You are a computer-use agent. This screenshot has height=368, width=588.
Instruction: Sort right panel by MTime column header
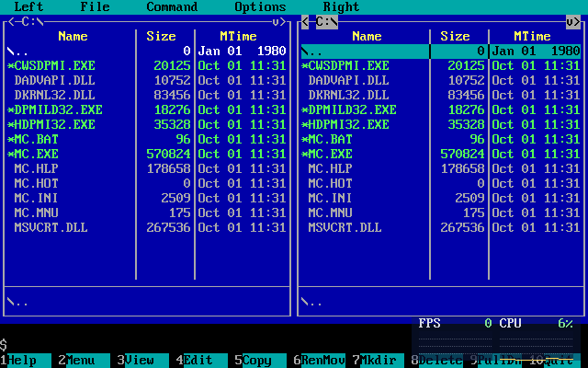tap(533, 37)
